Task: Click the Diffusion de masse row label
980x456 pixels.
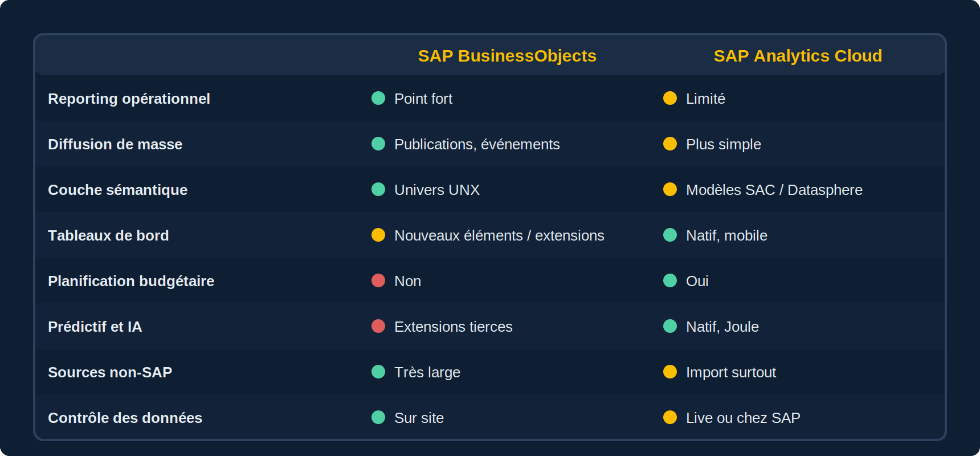Action: pyautogui.click(x=115, y=144)
